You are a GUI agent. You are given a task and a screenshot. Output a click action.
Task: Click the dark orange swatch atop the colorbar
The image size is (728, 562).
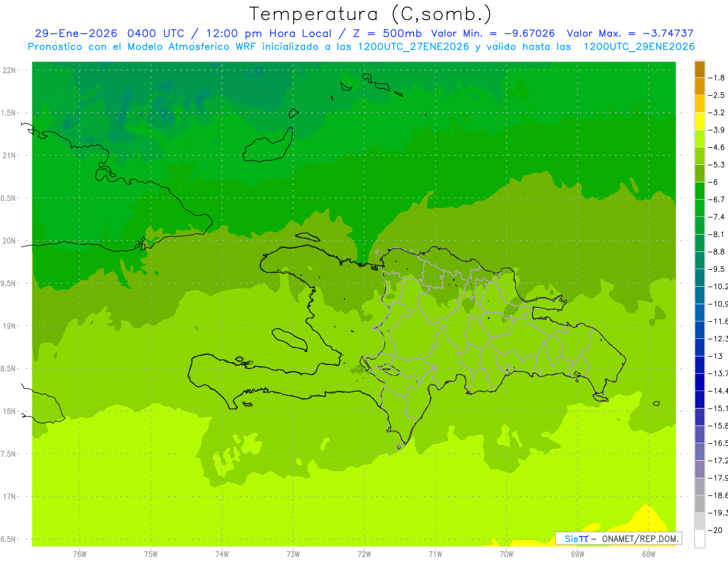699,69
